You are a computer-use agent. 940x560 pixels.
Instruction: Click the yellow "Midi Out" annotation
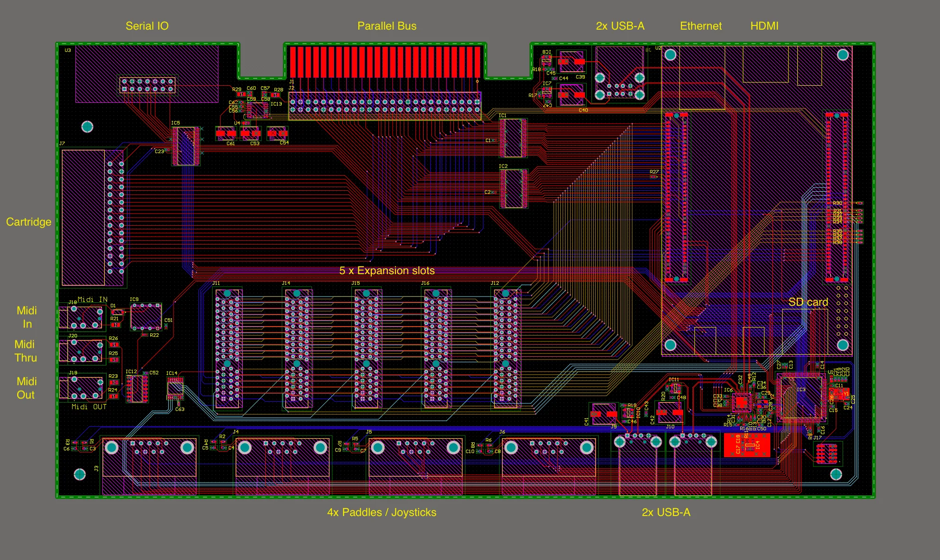[26, 388]
